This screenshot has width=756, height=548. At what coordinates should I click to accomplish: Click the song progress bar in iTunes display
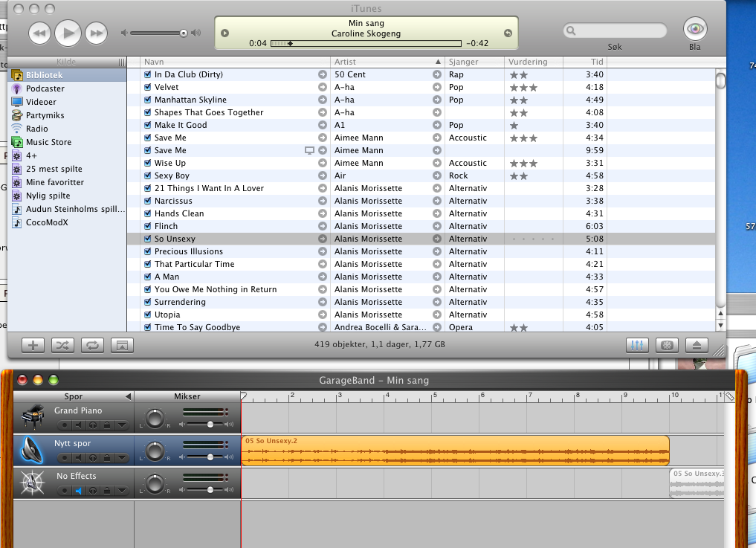(366, 43)
